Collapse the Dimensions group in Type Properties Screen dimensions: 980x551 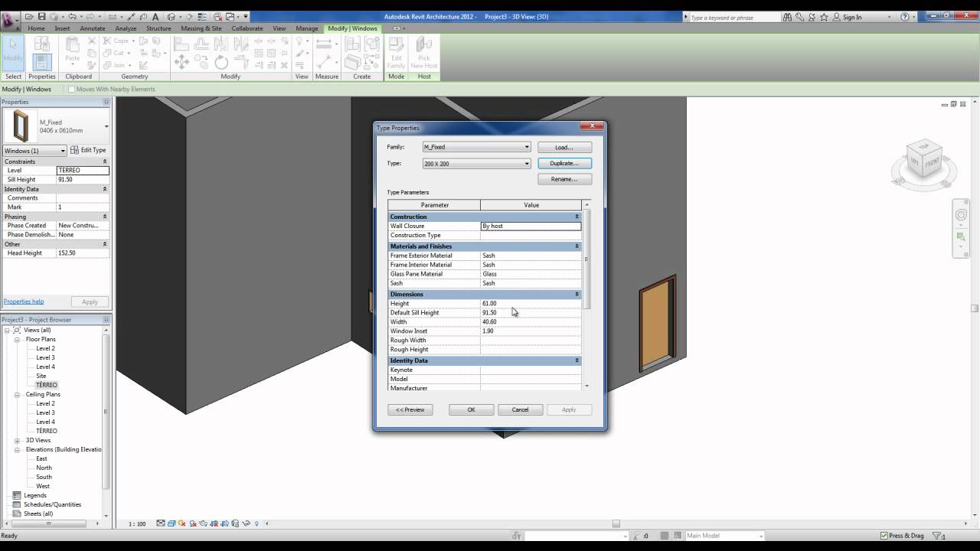coord(577,294)
